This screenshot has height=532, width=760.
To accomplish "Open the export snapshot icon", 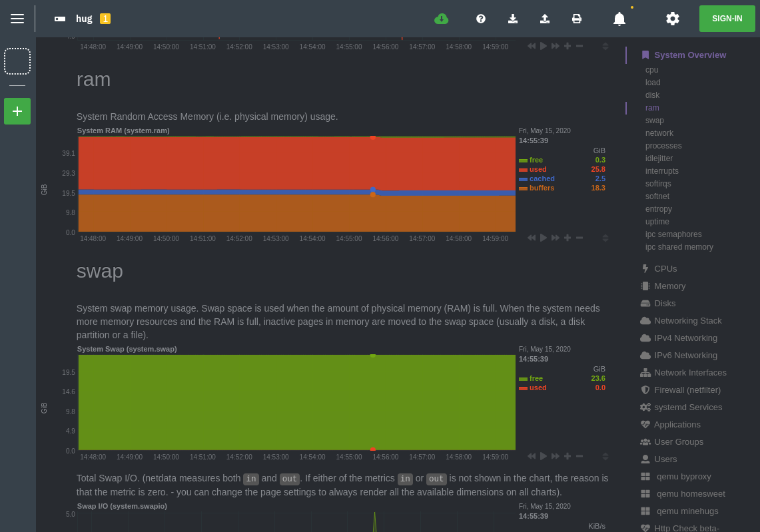I will 545,19.
